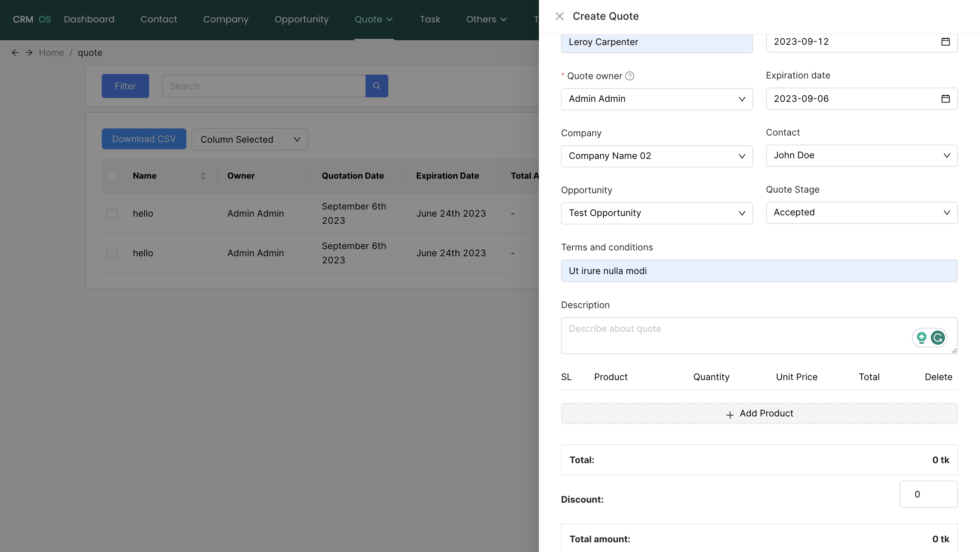
Task: Click the back arrow near breadcrumb
Action: (x=15, y=53)
